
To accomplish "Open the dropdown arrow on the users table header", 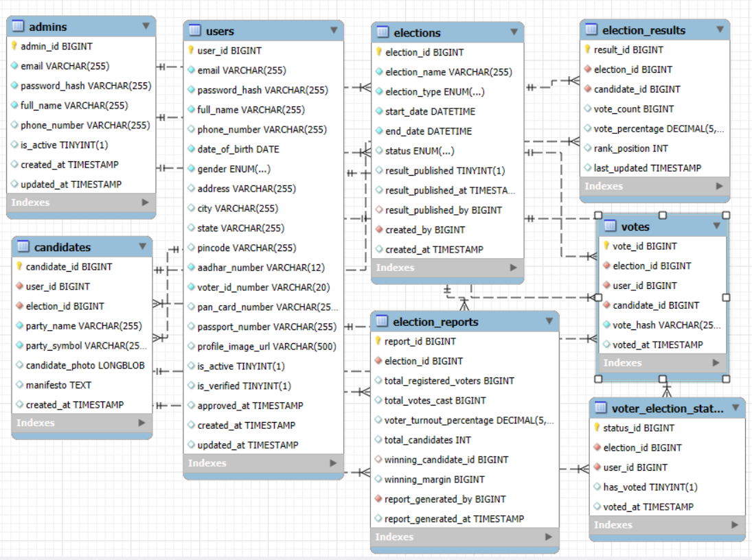I will (333, 31).
